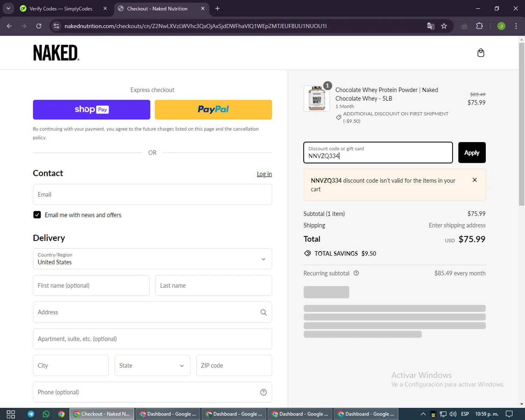The width and height of the screenshot is (525, 420).
Task: Open the tab search dropdown arrow
Action: [8, 8]
